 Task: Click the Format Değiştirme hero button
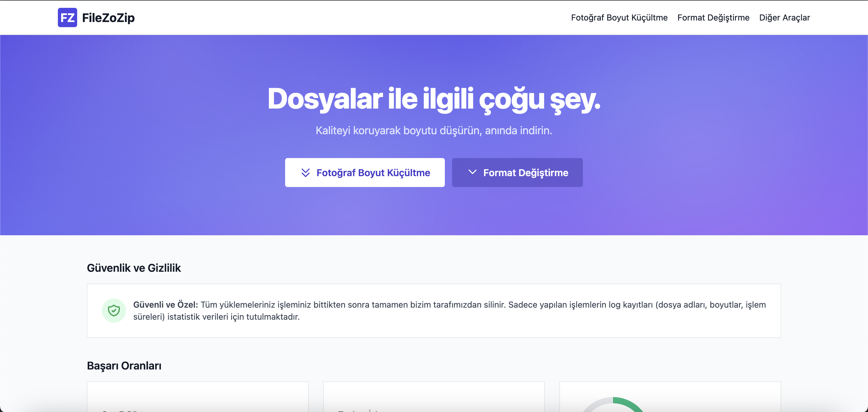click(x=517, y=172)
